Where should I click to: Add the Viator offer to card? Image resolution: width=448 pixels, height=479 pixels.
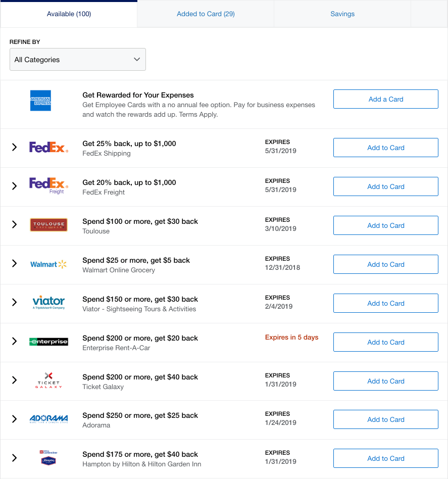coord(386,303)
